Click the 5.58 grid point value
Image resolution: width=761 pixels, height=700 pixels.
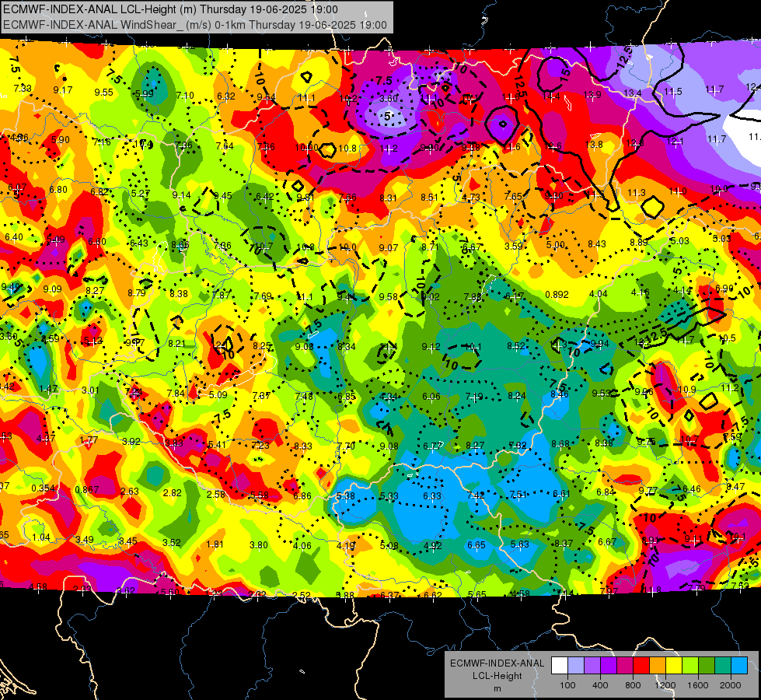[260, 495]
